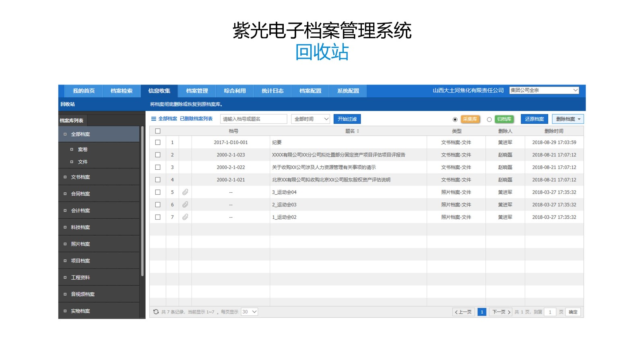Open the 我的首页 menu tab
The image size is (644, 362).
pyautogui.click(x=84, y=91)
